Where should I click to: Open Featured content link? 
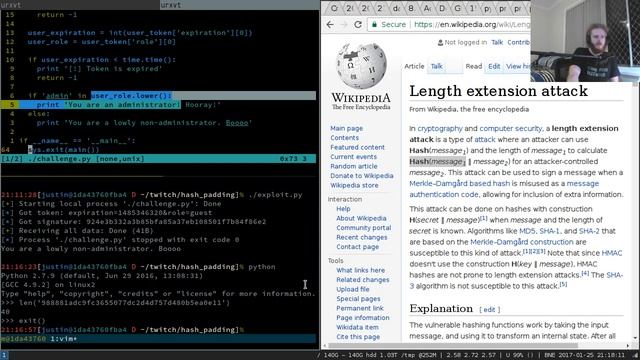coord(357,147)
